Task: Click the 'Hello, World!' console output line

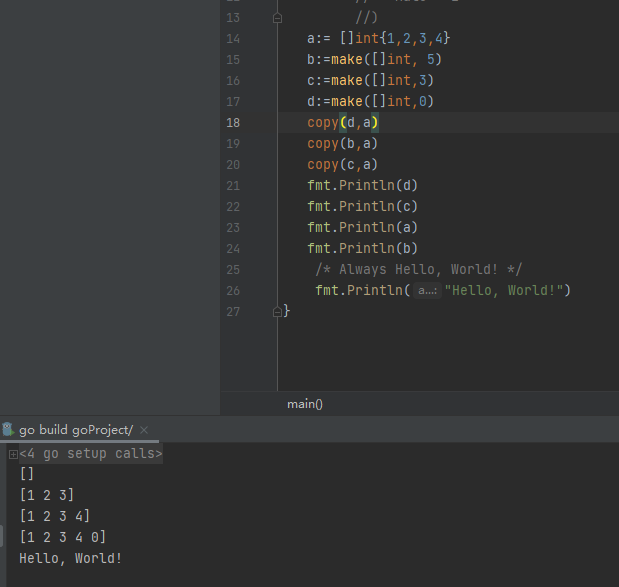Action: 71,559
